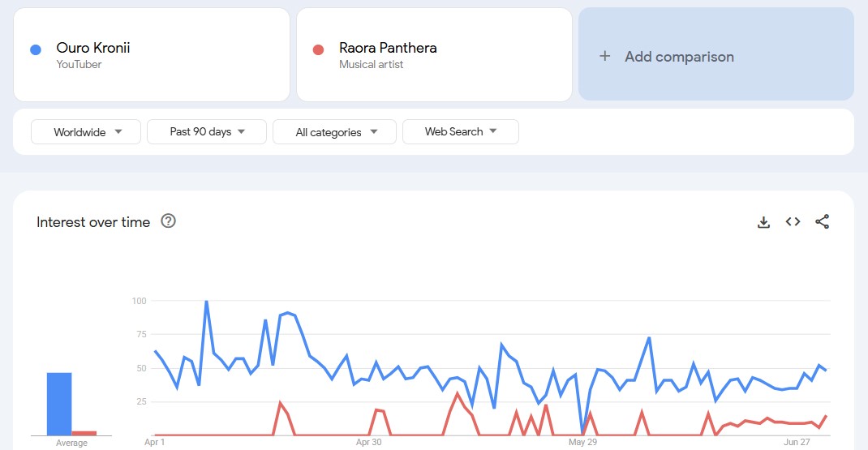Click the 75 value on the y-axis
This screenshot has width=868, height=450.
141,334
